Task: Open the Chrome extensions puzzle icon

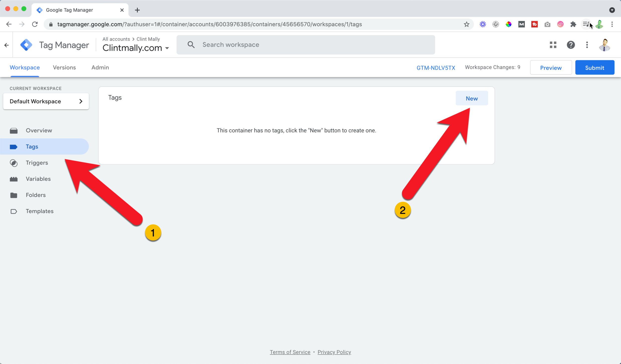Action: (573, 24)
